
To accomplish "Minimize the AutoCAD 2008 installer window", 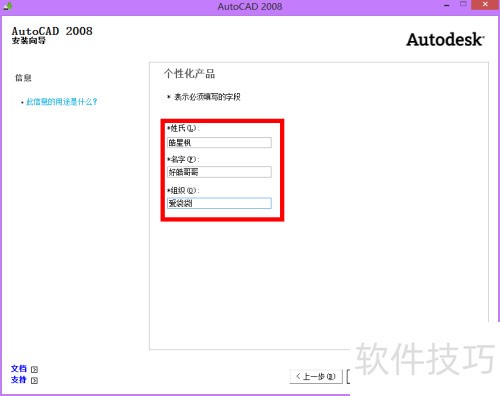I will click(447, 6).
